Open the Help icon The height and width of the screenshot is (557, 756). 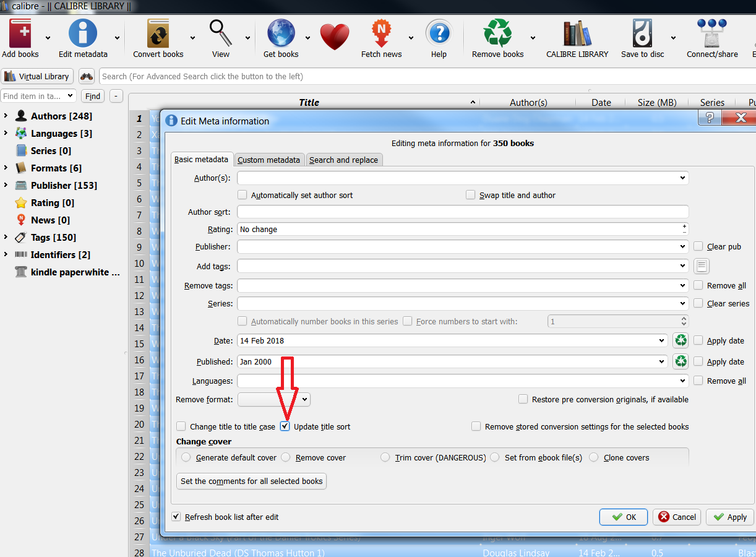coord(439,33)
